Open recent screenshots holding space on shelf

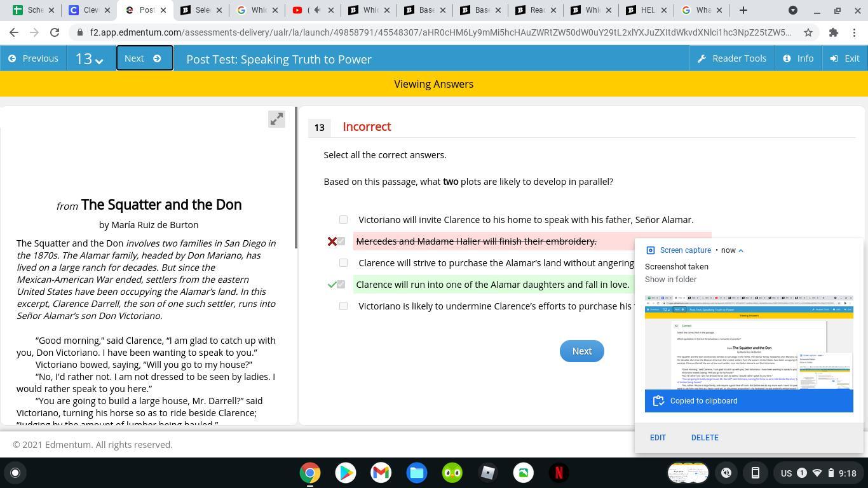click(x=688, y=473)
